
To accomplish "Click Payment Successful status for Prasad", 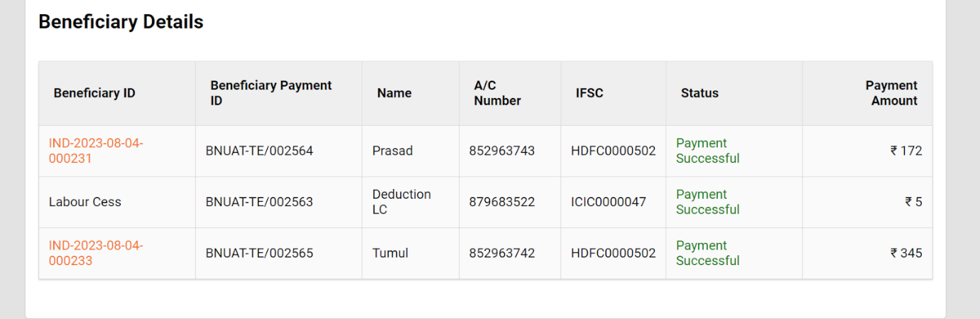I will click(x=707, y=151).
